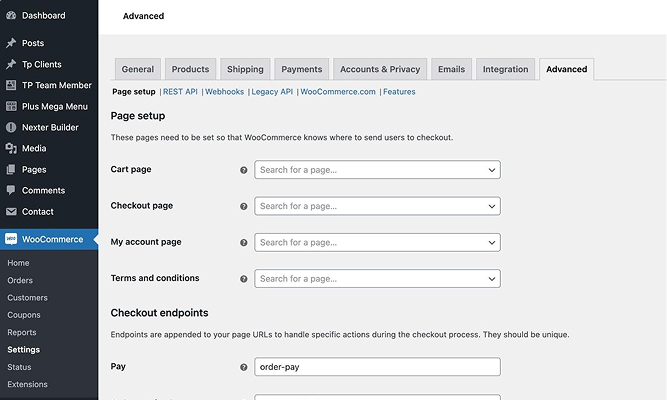Go to WooCommerce Home submenu
Image resolution: width=667 pixels, height=400 pixels.
(18, 263)
